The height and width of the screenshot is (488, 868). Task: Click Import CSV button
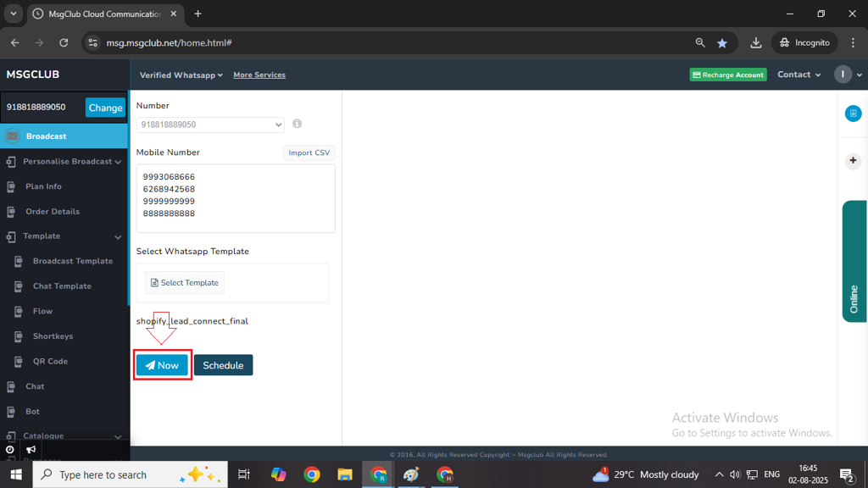pos(309,152)
